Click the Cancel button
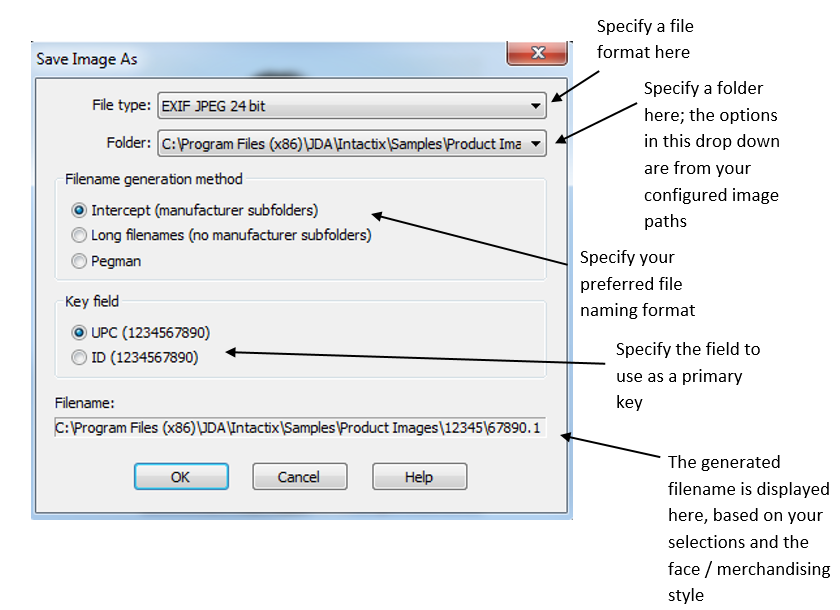 point(299,476)
